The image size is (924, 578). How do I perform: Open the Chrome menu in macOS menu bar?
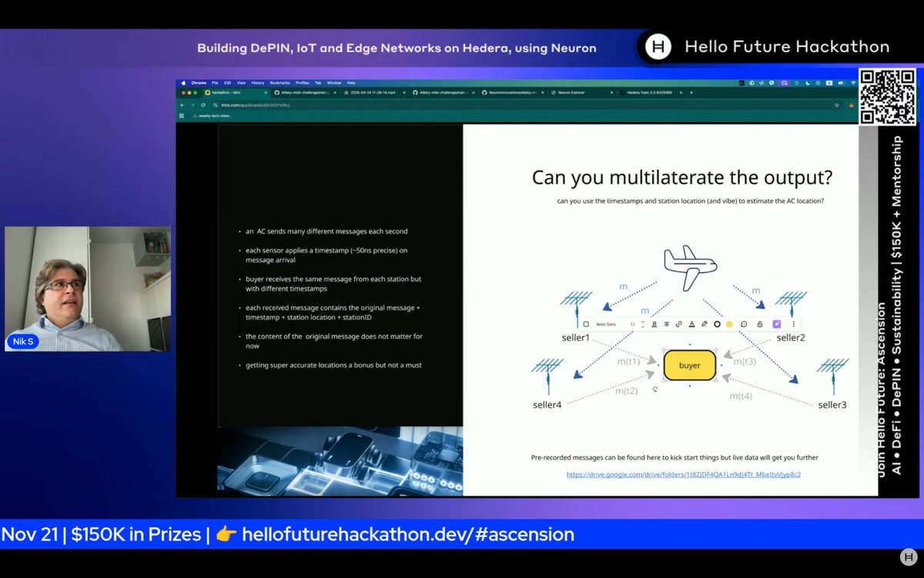[x=199, y=82]
